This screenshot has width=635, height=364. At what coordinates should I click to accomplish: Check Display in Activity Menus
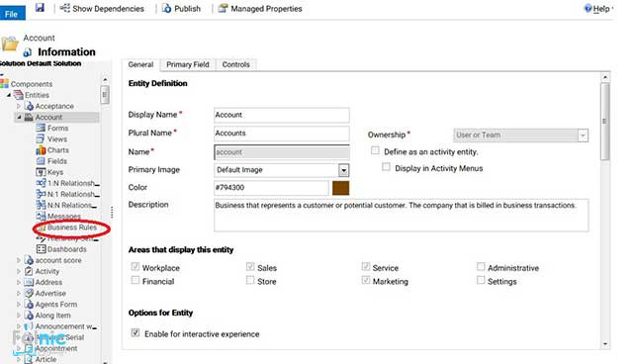pos(386,167)
